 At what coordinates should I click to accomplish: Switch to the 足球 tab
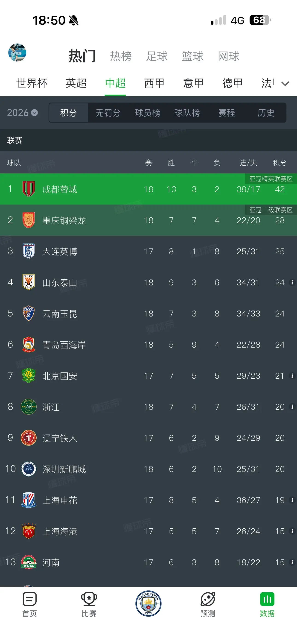pos(157,56)
